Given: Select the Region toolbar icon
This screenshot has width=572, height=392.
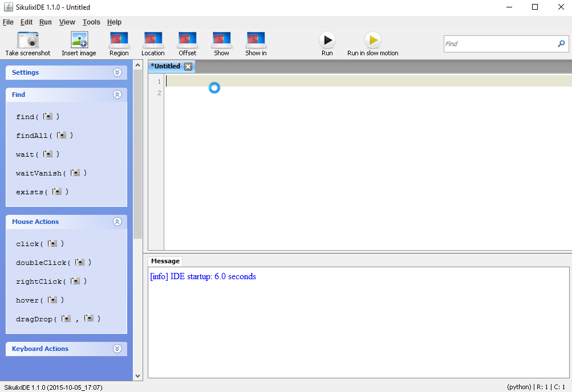Looking at the screenshot, I should click(x=119, y=40).
